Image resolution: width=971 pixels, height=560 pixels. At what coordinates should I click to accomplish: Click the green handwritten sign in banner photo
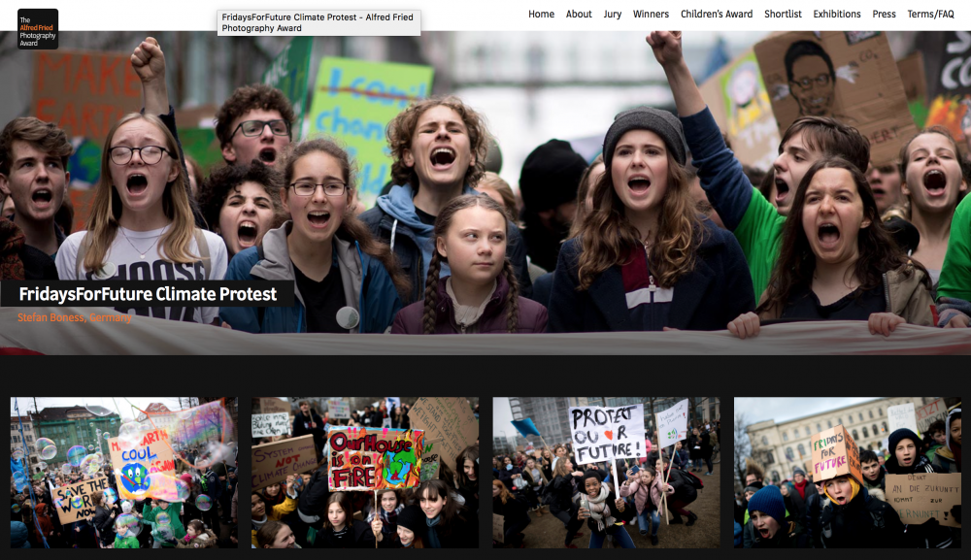[367, 107]
